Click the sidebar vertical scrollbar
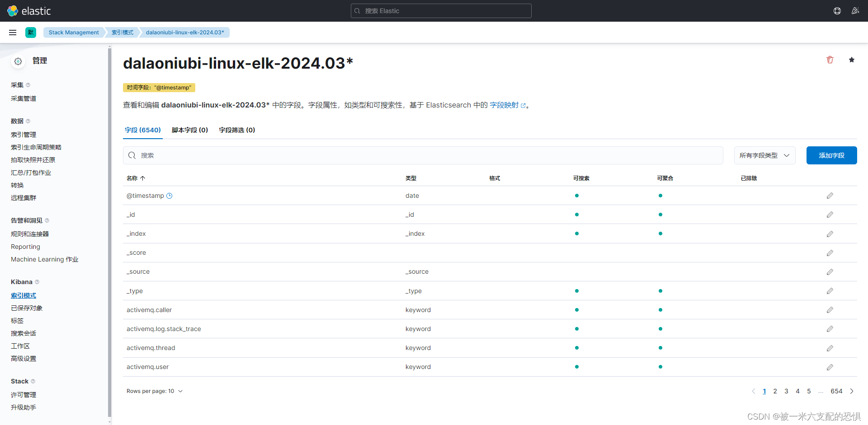 click(x=109, y=233)
